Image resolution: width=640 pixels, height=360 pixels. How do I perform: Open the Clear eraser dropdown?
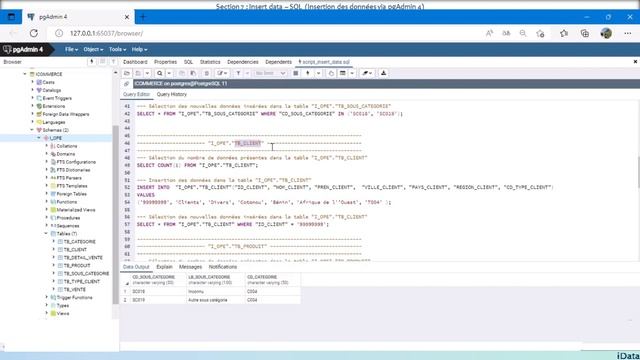367,73
